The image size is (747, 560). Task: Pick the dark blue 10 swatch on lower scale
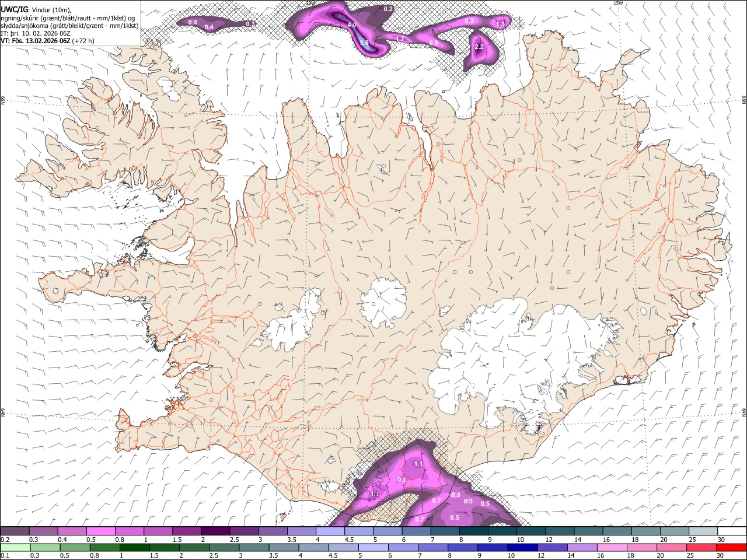tap(521, 547)
